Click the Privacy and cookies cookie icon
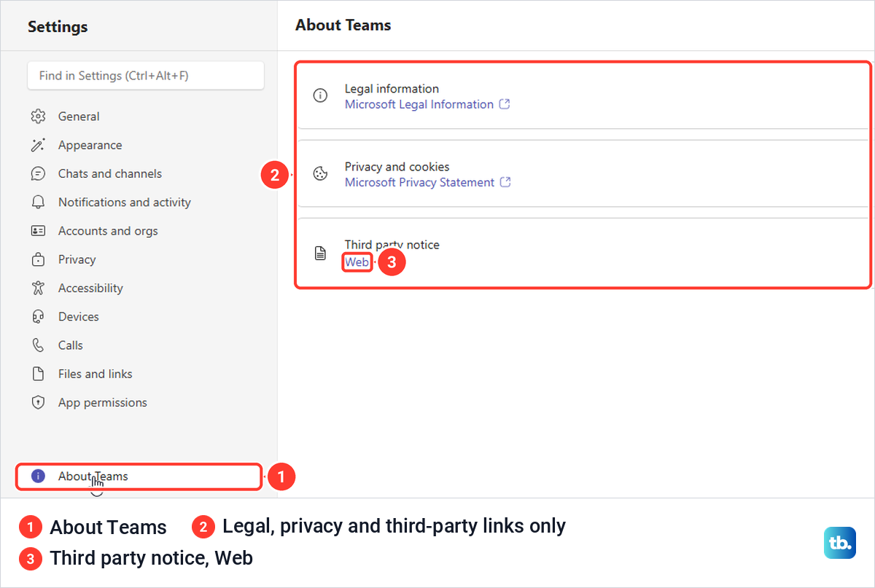 pos(320,173)
